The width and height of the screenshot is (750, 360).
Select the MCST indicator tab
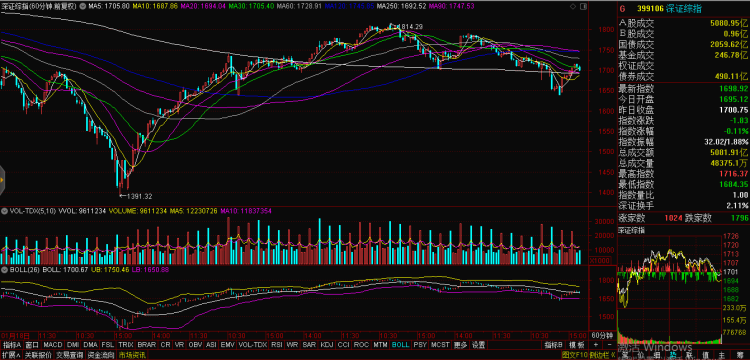pyautogui.click(x=440, y=345)
